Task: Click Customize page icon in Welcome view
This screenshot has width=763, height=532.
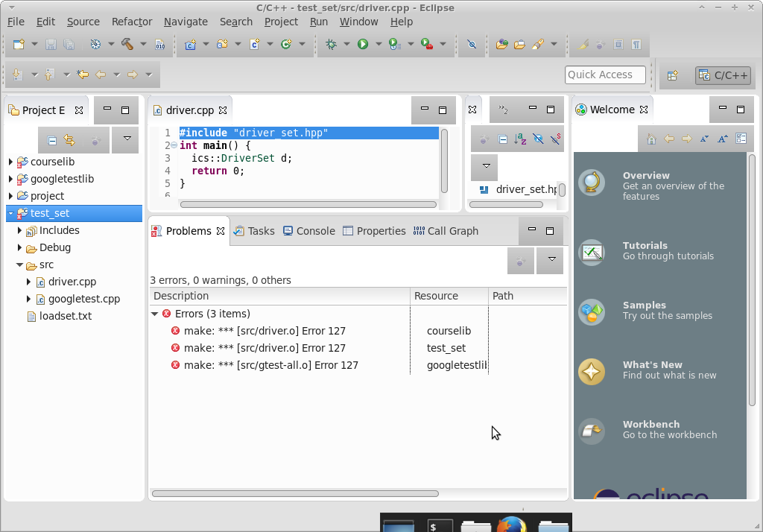Action: click(x=741, y=139)
